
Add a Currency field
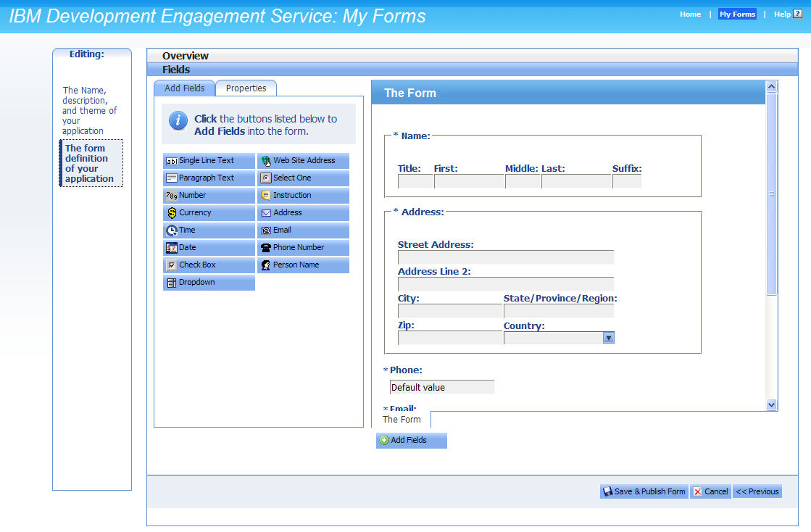tap(209, 213)
